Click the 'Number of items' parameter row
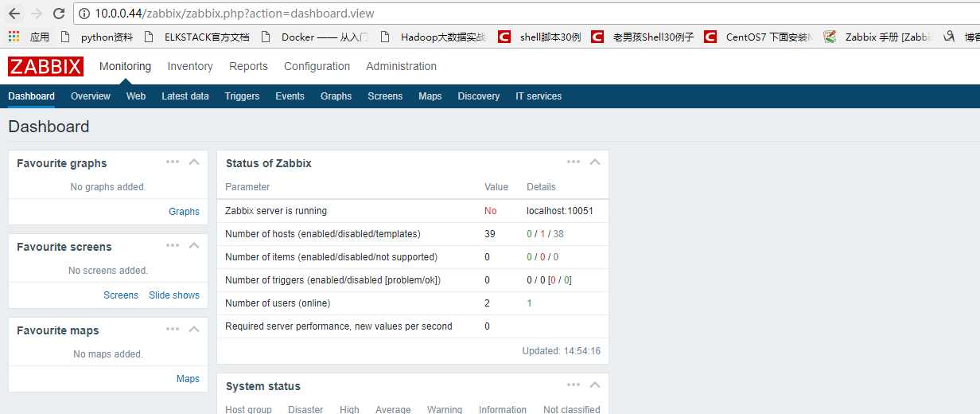This screenshot has height=414, width=980. coord(413,257)
